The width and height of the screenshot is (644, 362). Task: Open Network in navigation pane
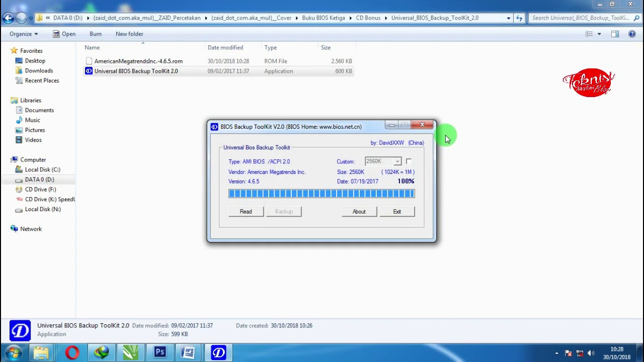[31, 229]
